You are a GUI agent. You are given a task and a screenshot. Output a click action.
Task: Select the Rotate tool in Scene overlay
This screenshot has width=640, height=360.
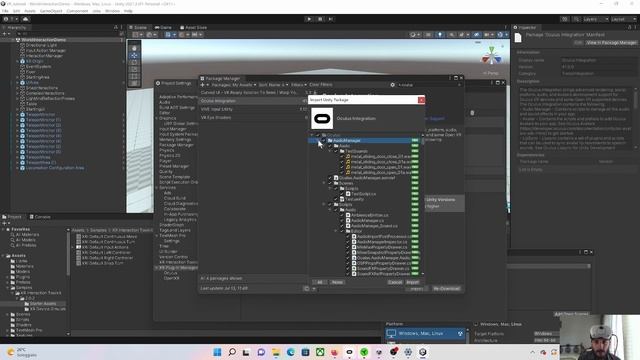(x=134, y=62)
